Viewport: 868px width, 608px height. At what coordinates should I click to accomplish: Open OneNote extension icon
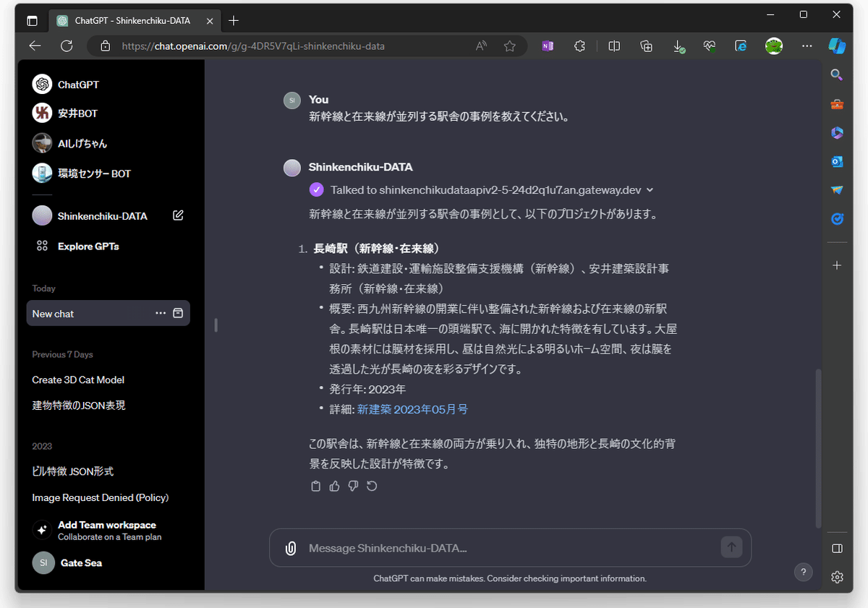(x=548, y=46)
